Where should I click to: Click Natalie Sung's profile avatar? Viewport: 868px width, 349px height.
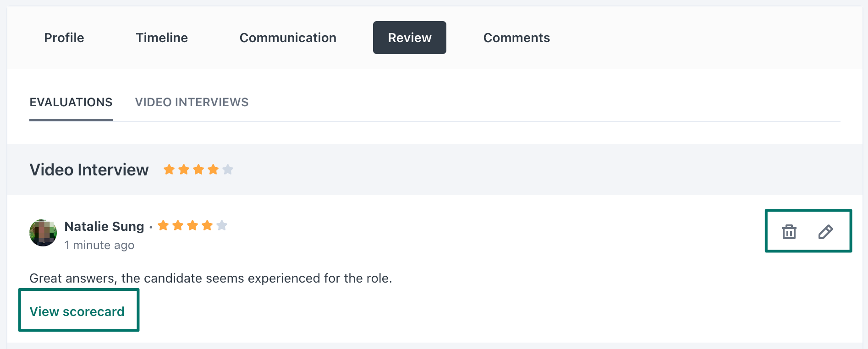coord(43,233)
